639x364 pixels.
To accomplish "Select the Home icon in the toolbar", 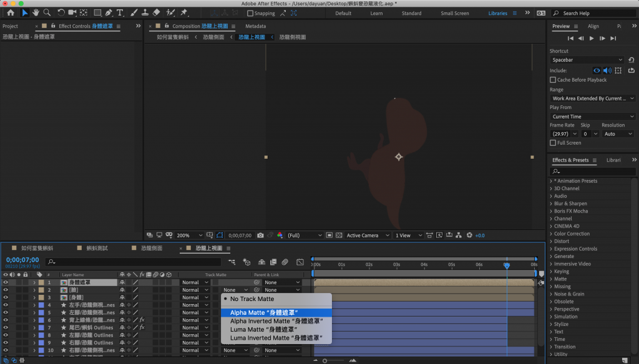I will (11, 12).
